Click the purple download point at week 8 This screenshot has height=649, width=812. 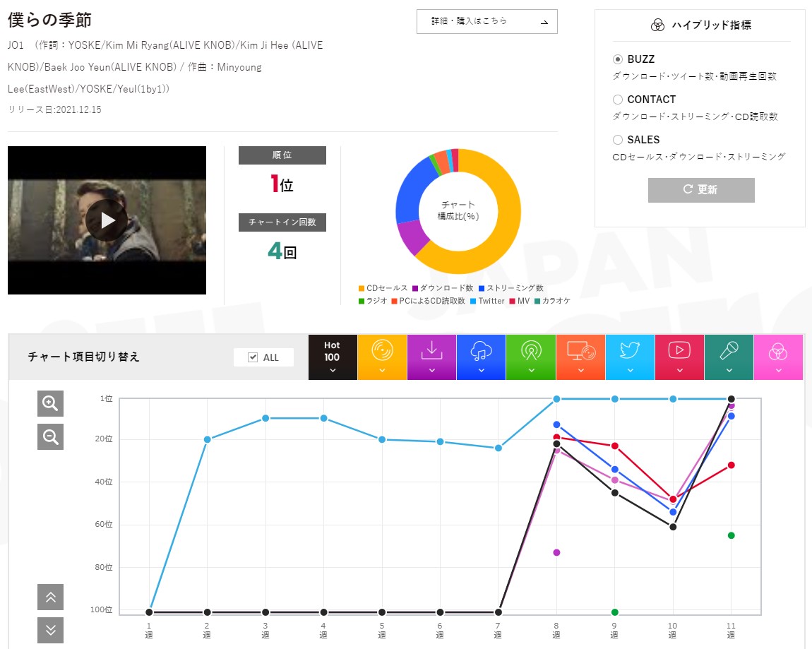point(556,553)
